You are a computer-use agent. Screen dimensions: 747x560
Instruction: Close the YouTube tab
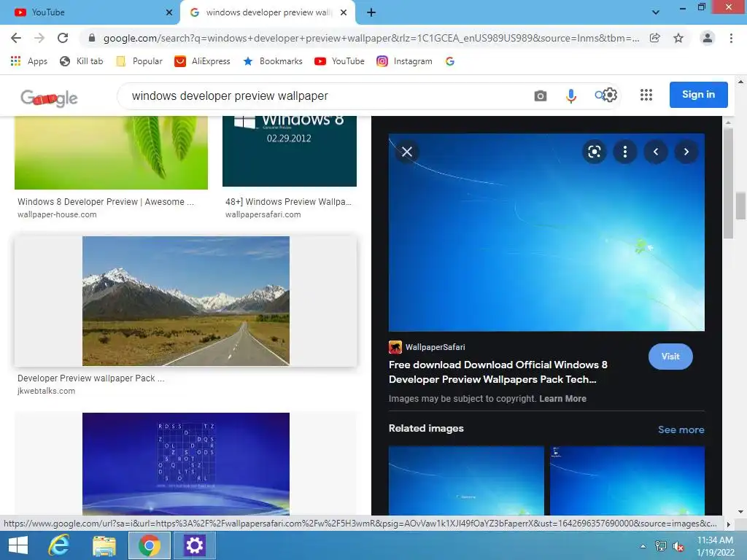(169, 12)
